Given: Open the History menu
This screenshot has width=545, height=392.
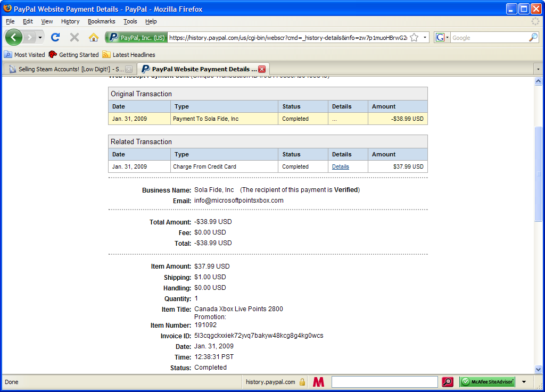Looking at the screenshot, I should 70,21.
